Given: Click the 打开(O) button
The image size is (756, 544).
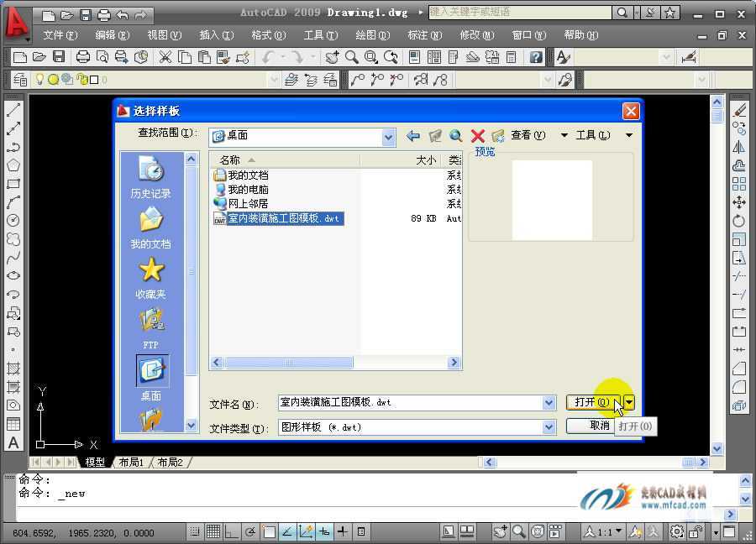Looking at the screenshot, I should click(592, 402).
